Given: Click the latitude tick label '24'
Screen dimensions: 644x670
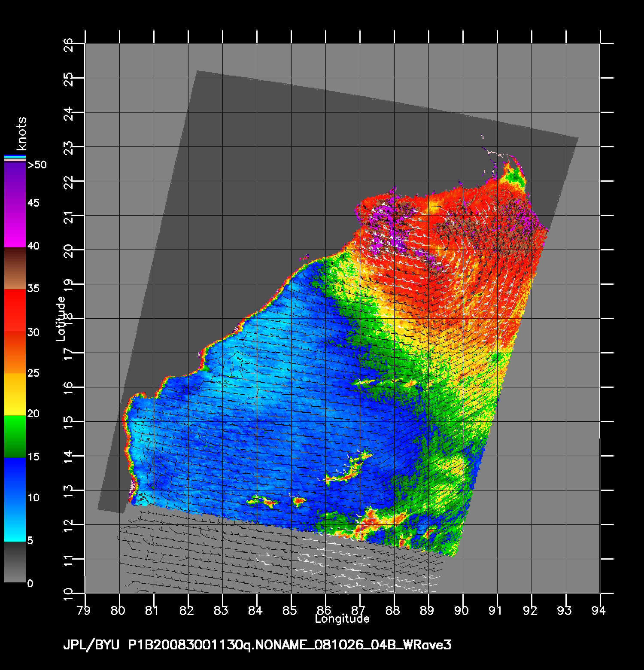Looking at the screenshot, I should tap(68, 113).
